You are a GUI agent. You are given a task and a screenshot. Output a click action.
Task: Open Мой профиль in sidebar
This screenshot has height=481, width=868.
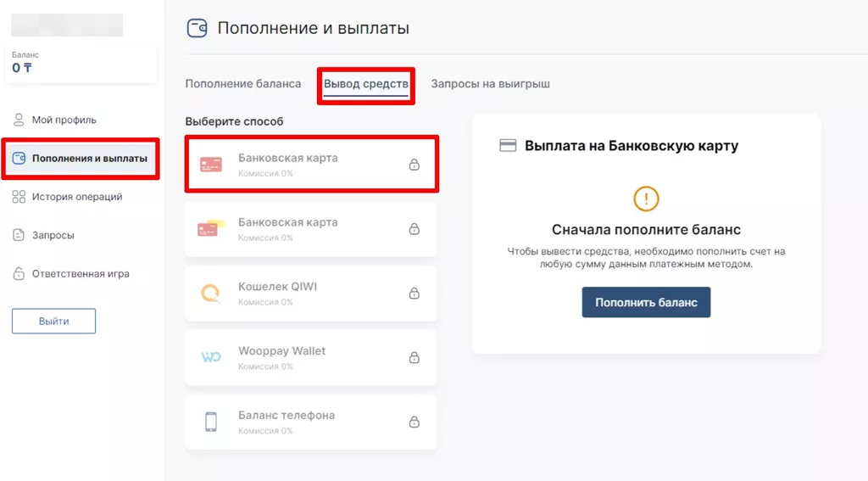tap(64, 120)
